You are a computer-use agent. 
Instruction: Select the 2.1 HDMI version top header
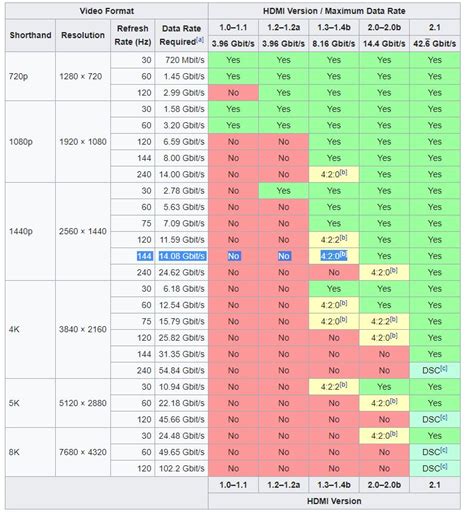click(435, 27)
